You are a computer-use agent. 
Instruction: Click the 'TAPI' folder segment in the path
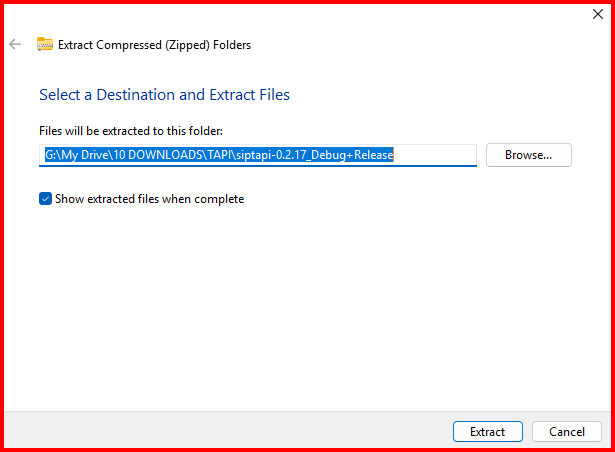coord(223,155)
